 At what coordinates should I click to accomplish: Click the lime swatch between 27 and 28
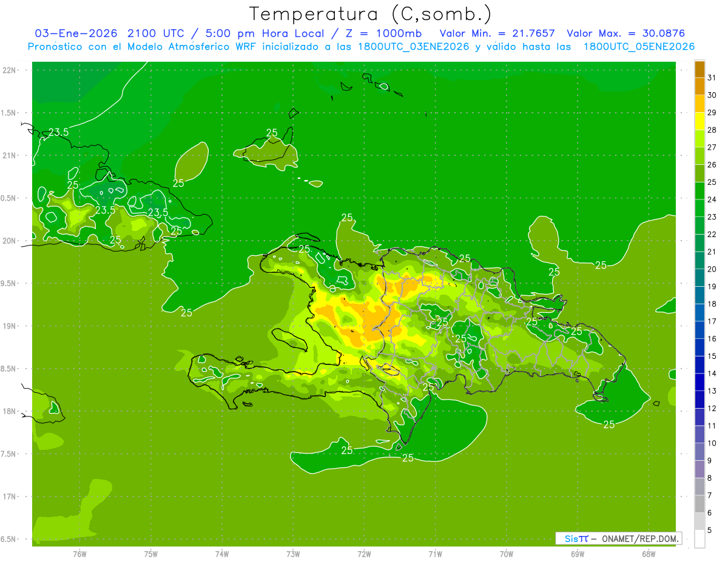[699, 139]
